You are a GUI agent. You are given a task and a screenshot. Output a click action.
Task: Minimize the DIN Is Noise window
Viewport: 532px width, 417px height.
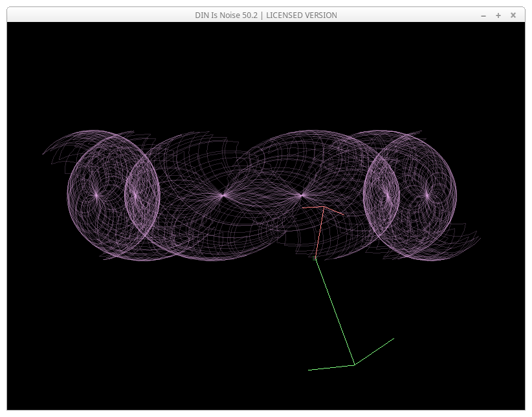[x=483, y=15]
